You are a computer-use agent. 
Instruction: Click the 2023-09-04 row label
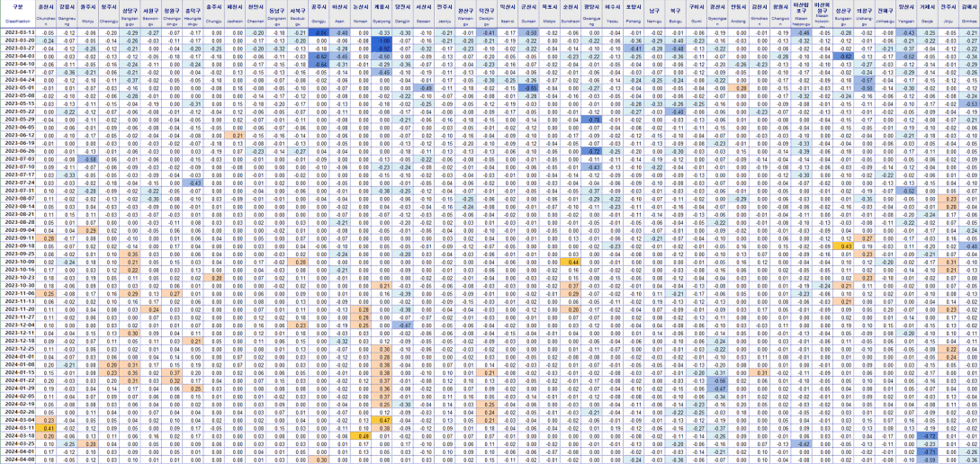click(x=18, y=230)
